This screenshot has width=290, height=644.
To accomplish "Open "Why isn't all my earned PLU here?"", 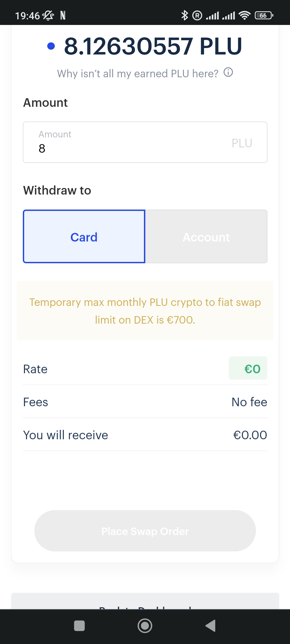I will click(x=137, y=74).
